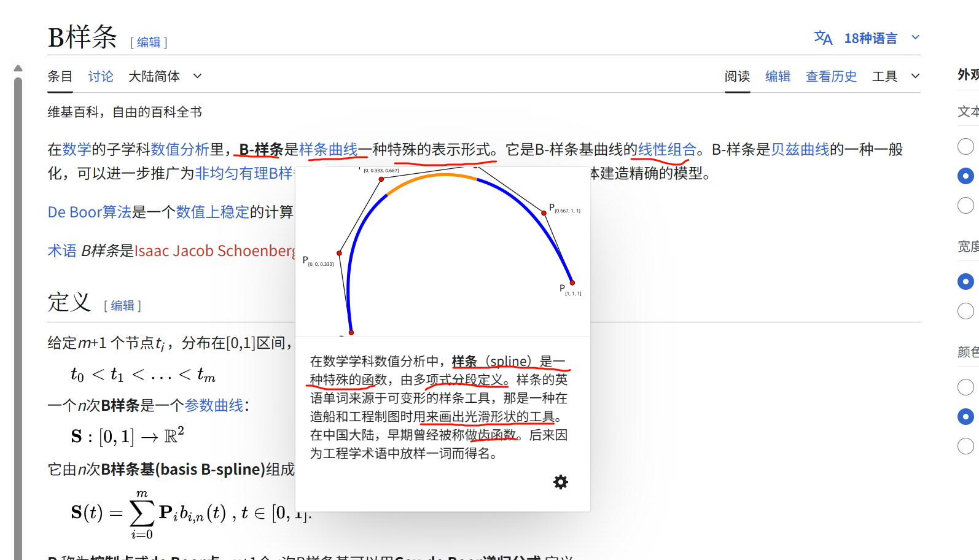
Task: Switch to the 条目 tab
Action: pos(60,76)
